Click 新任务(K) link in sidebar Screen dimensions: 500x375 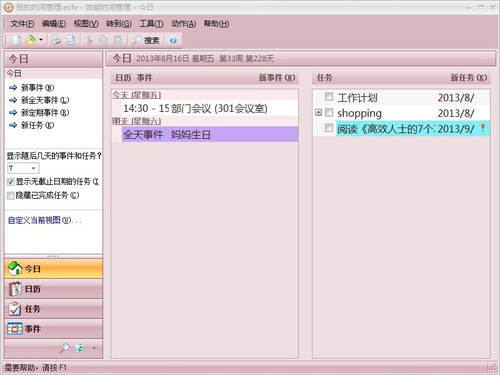pyautogui.click(x=37, y=125)
